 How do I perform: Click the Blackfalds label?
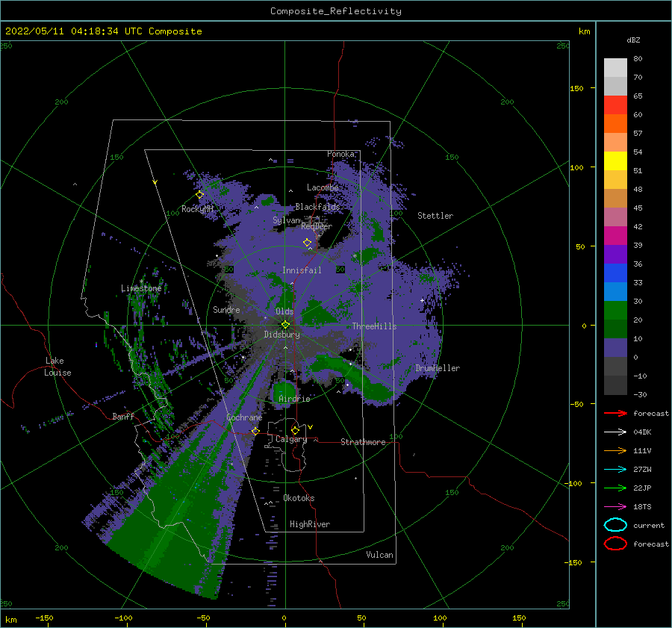pyautogui.click(x=317, y=207)
